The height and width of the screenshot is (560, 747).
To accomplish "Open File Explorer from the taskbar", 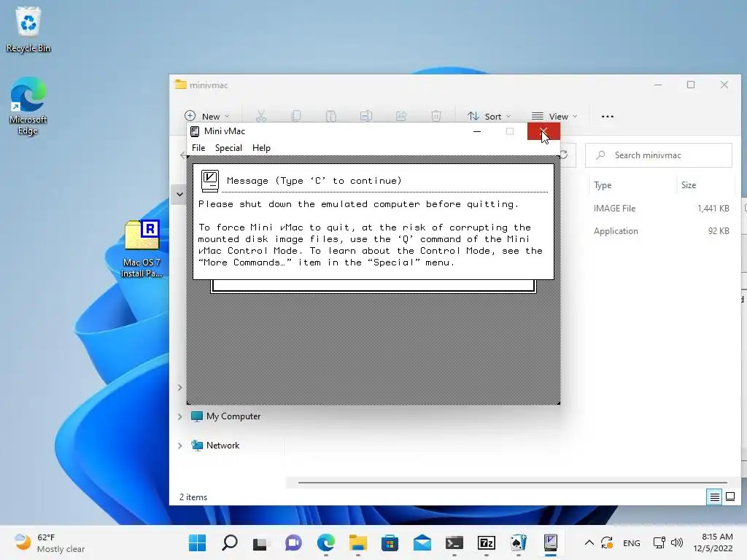I will point(357,542).
